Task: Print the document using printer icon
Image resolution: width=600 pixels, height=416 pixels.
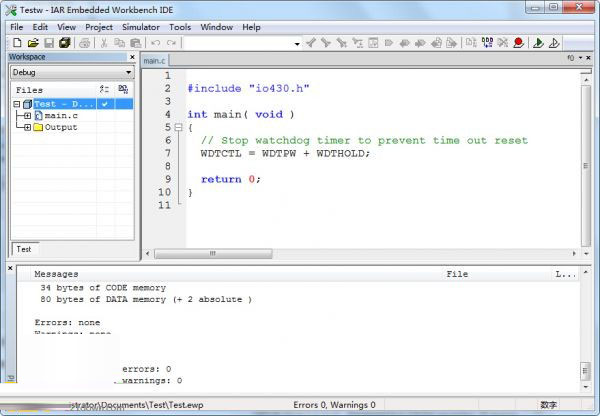Action: [84, 43]
